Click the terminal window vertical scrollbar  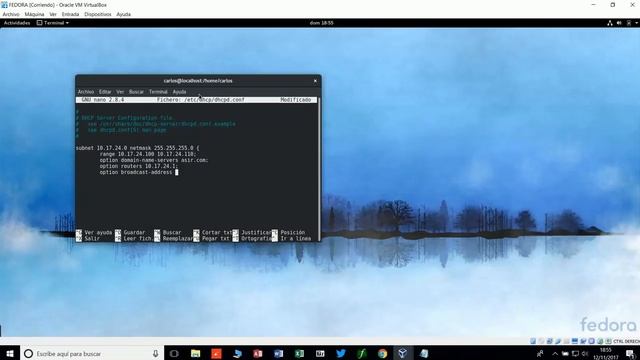coord(319,169)
